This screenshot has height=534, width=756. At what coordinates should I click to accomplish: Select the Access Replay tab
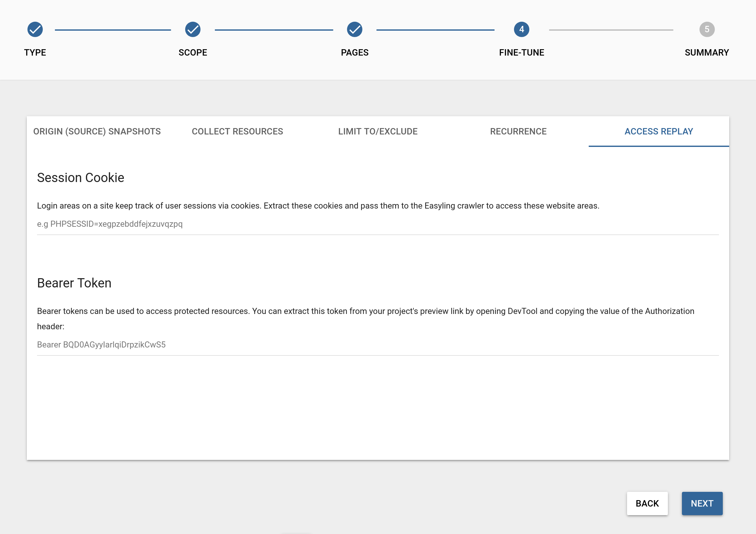click(659, 132)
